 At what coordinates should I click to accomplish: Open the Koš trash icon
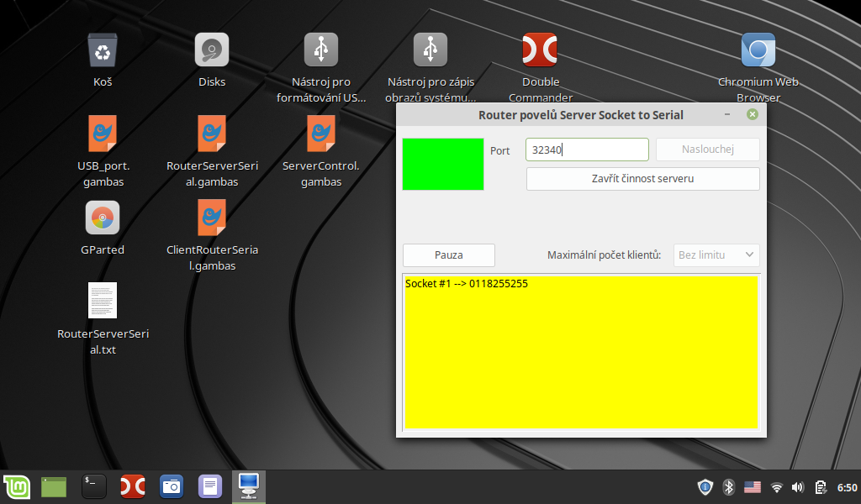tap(102, 50)
